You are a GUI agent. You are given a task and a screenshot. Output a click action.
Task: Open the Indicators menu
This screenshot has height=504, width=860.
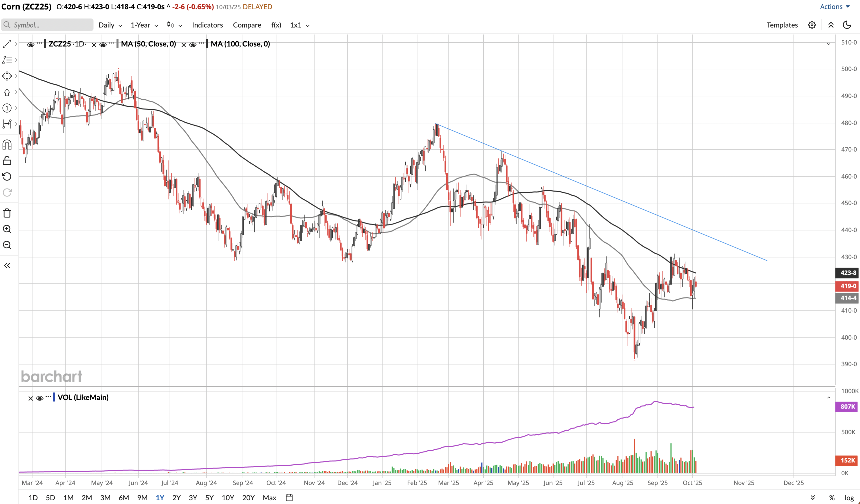point(207,25)
